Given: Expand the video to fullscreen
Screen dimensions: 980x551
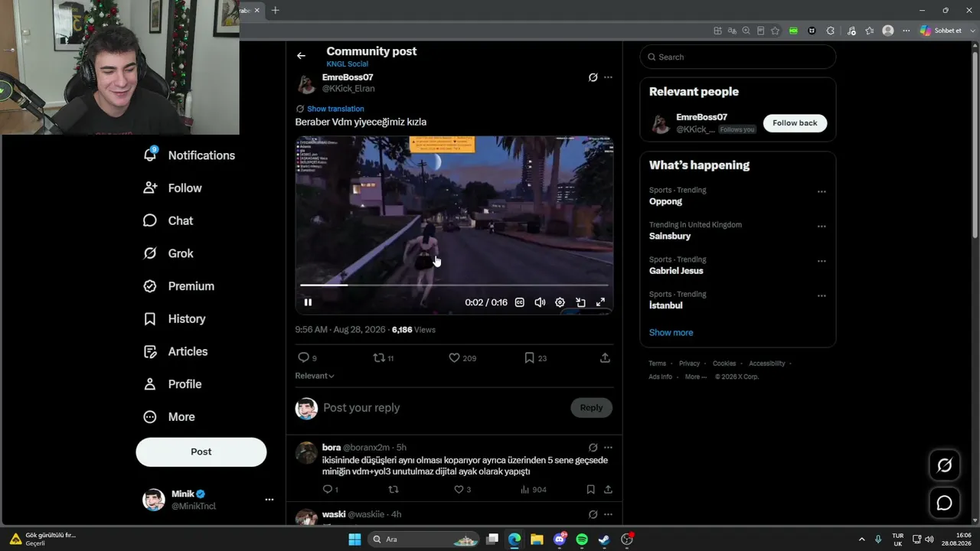Looking at the screenshot, I should (x=601, y=302).
